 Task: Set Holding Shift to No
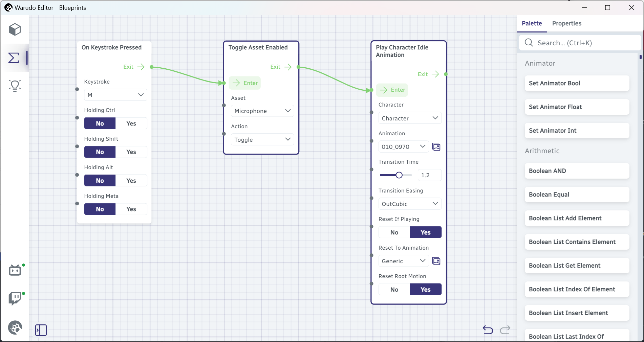point(100,152)
